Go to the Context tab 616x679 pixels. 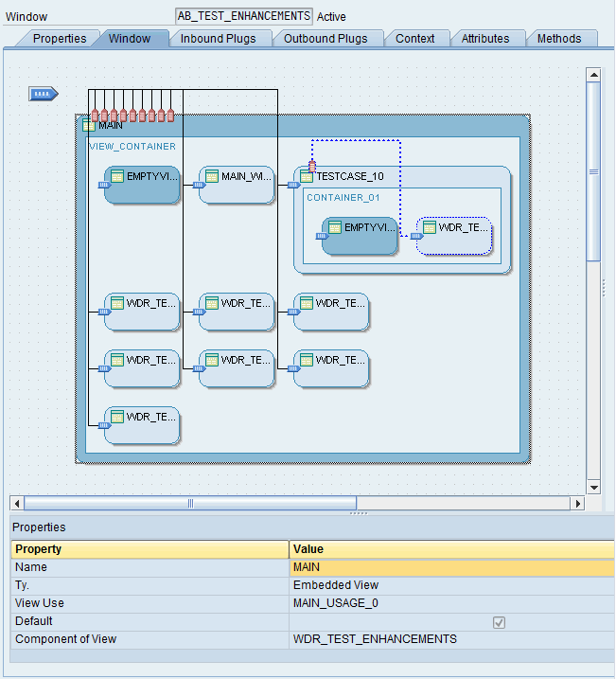[x=414, y=39]
